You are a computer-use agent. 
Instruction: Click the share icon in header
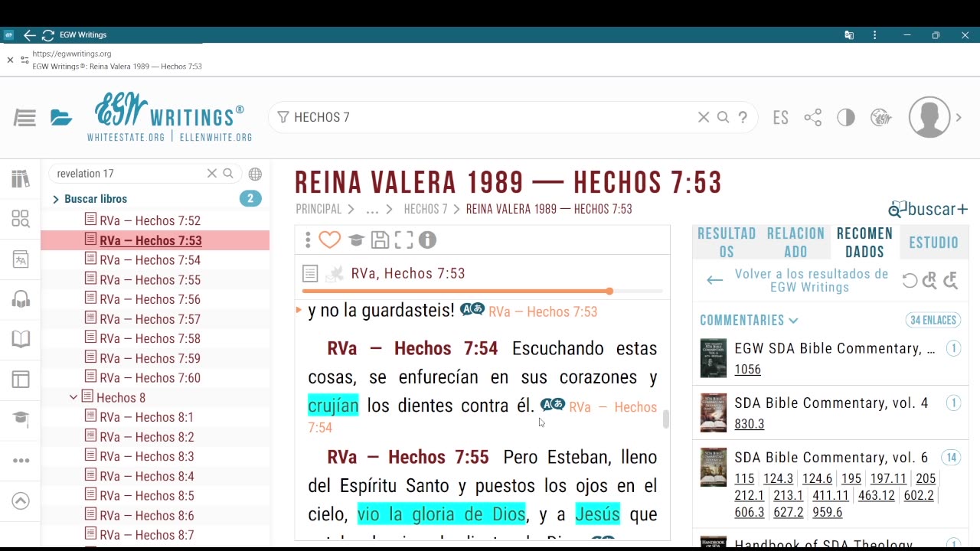[813, 117]
